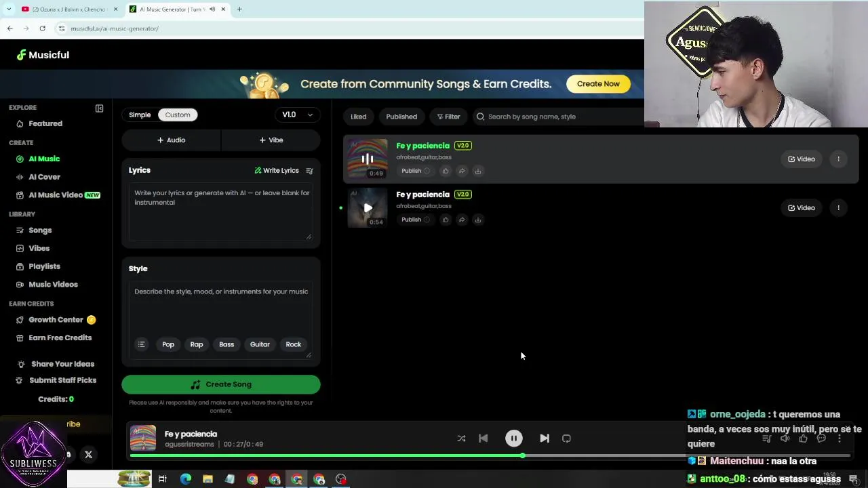This screenshot has height=488, width=868.
Task: Open the style list icon beside Pop
Action: (x=141, y=344)
